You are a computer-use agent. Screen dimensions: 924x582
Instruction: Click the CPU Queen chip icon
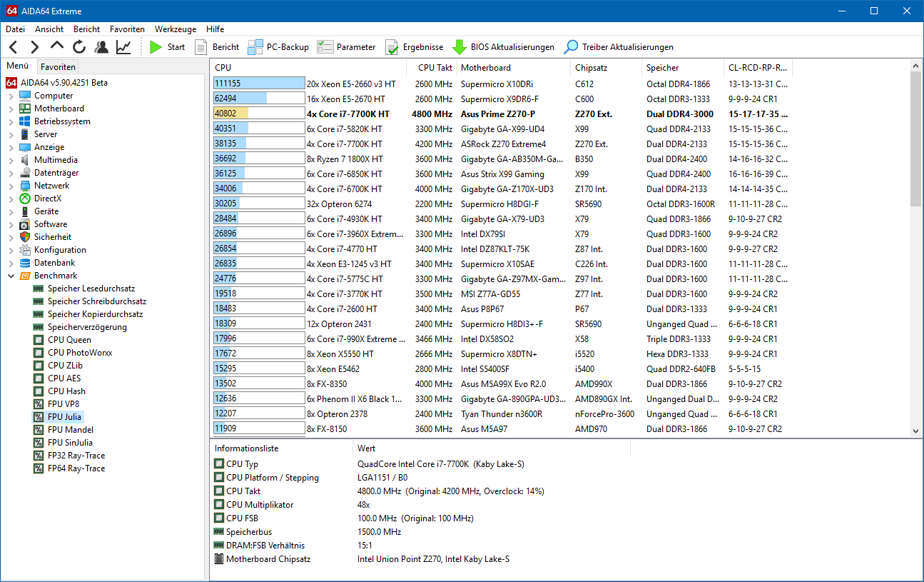39,340
